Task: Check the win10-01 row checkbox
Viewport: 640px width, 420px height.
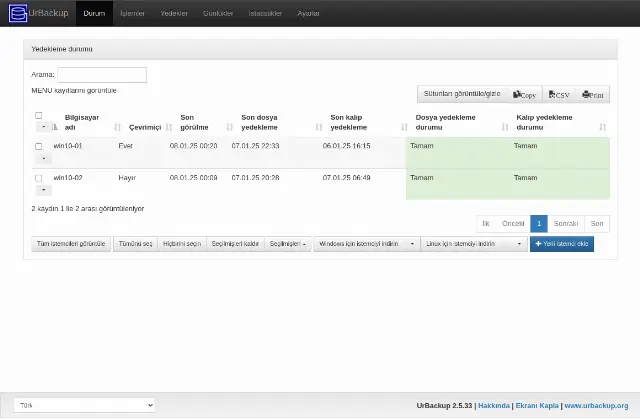Action: coord(39,146)
